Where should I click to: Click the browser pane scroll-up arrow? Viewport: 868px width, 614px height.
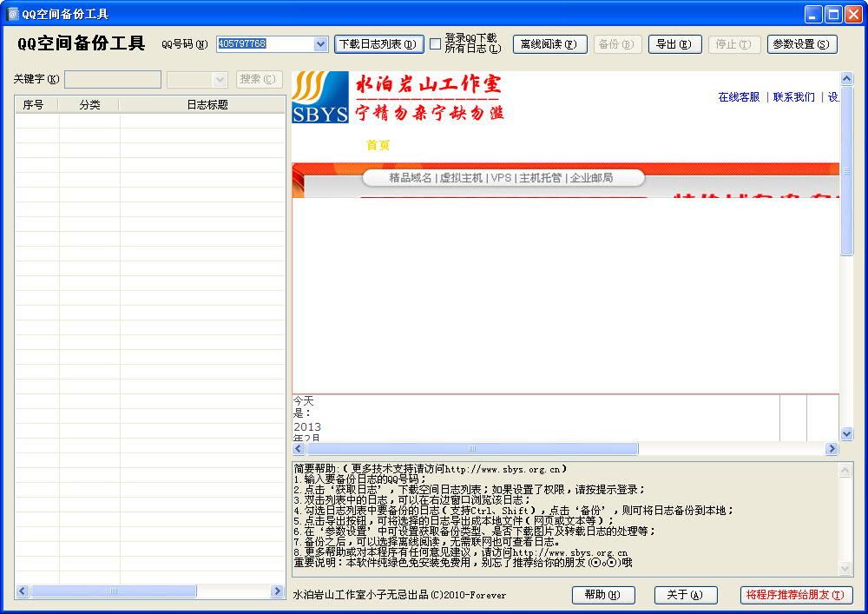coord(846,79)
